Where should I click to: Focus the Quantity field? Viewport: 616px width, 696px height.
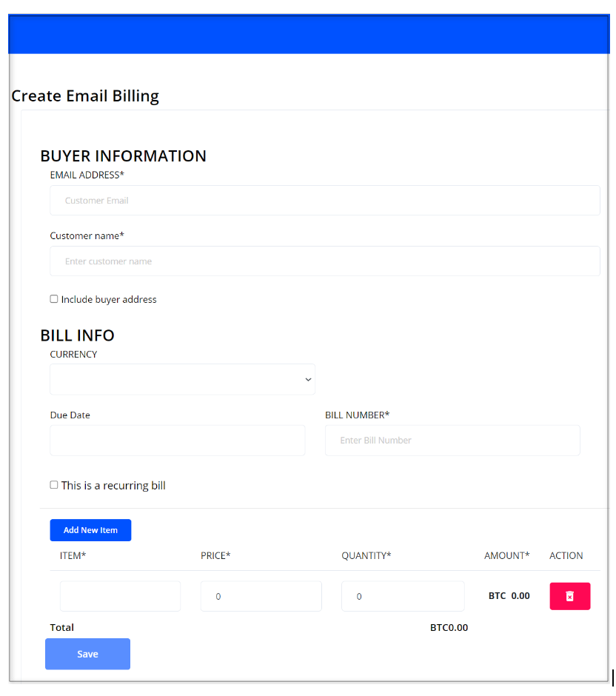[x=403, y=596]
